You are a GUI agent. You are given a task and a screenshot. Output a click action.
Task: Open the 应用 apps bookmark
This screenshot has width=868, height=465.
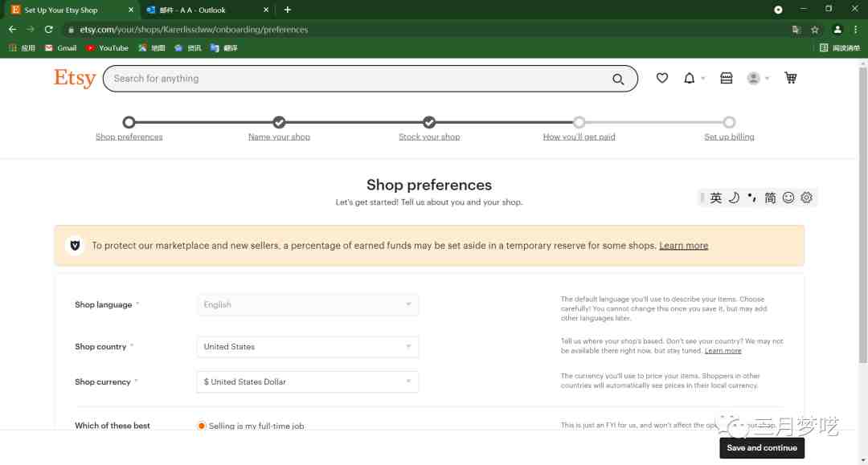(x=23, y=48)
